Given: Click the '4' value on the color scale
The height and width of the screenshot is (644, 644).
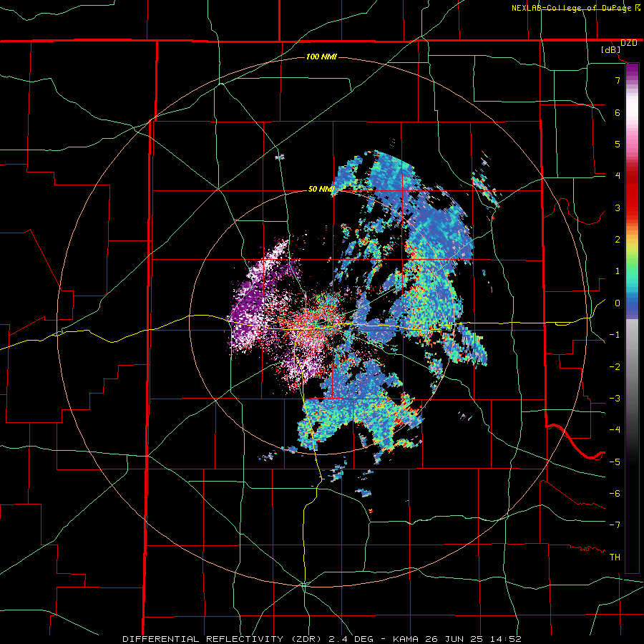Looking at the screenshot, I should tap(618, 176).
